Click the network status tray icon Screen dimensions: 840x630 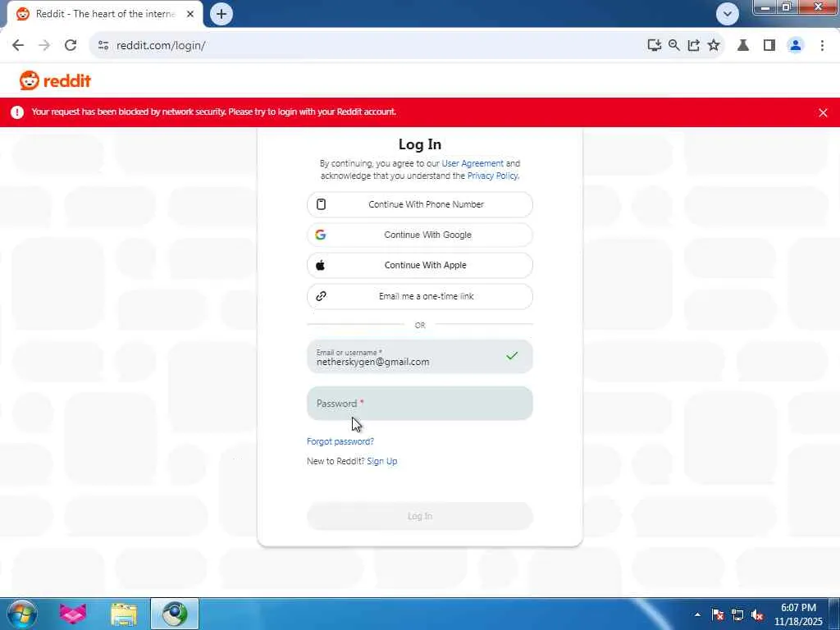pyautogui.click(x=737, y=614)
